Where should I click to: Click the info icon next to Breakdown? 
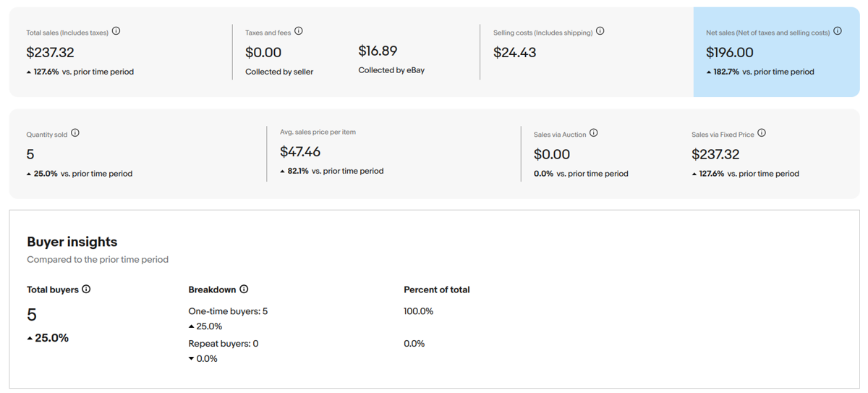click(244, 289)
